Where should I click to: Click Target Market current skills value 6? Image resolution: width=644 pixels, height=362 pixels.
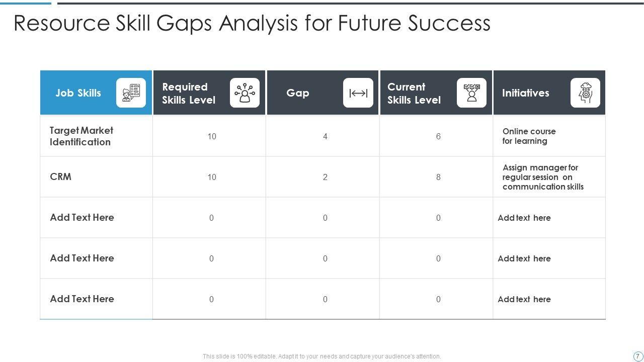click(x=438, y=136)
